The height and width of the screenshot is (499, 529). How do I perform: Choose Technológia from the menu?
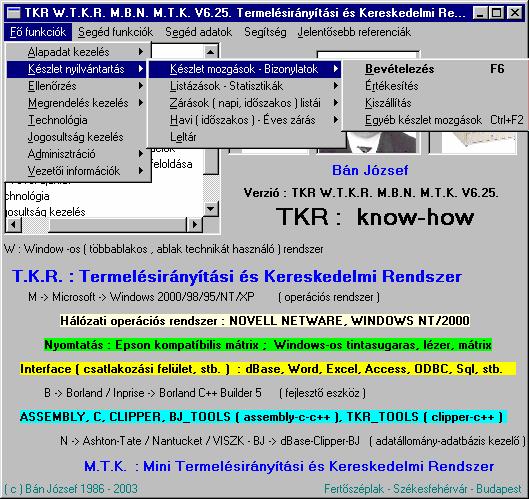coord(76,120)
